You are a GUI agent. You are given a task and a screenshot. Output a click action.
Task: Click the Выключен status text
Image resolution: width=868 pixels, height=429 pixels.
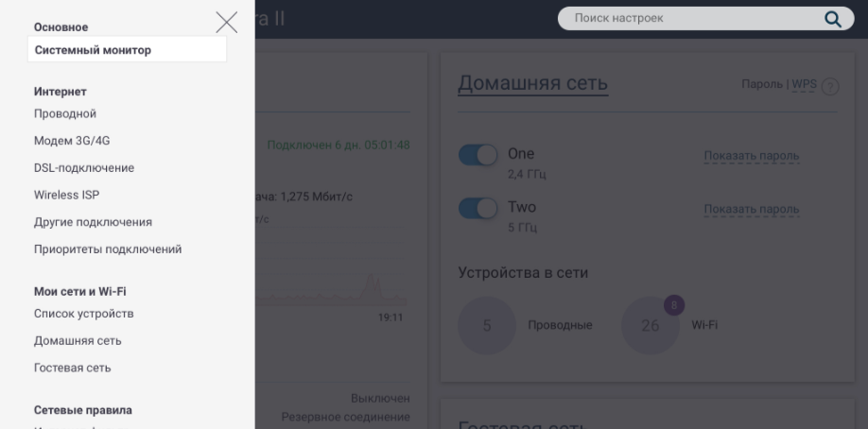pos(380,398)
